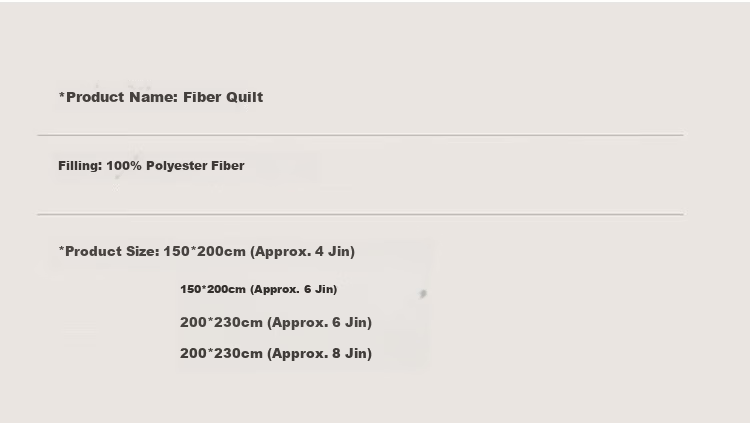Screen dimensions: 750x423
Task: Click the asterisk before "Product Size"
Action: click(61, 249)
